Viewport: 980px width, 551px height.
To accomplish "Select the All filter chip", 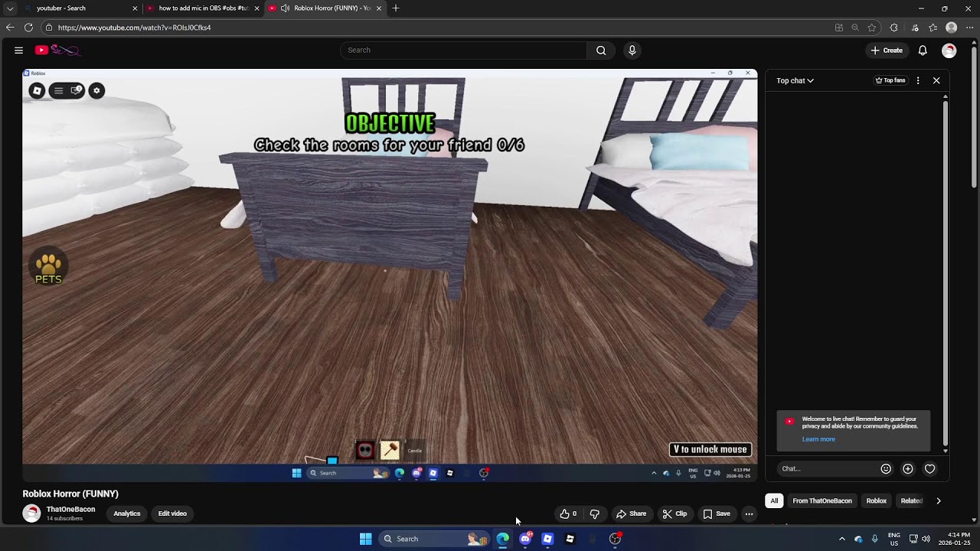I will pos(774,500).
